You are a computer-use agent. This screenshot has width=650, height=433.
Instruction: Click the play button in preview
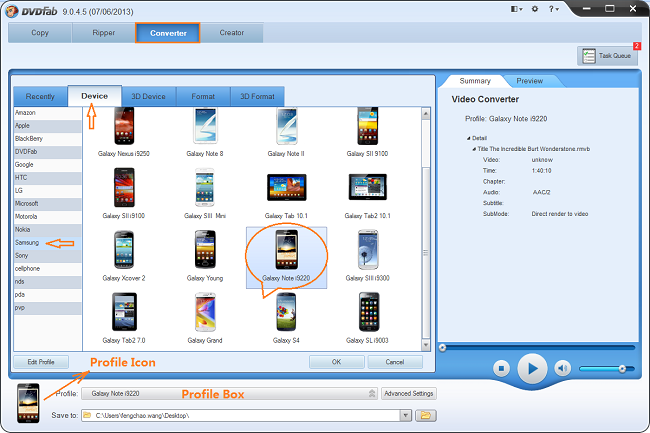(532, 369)
